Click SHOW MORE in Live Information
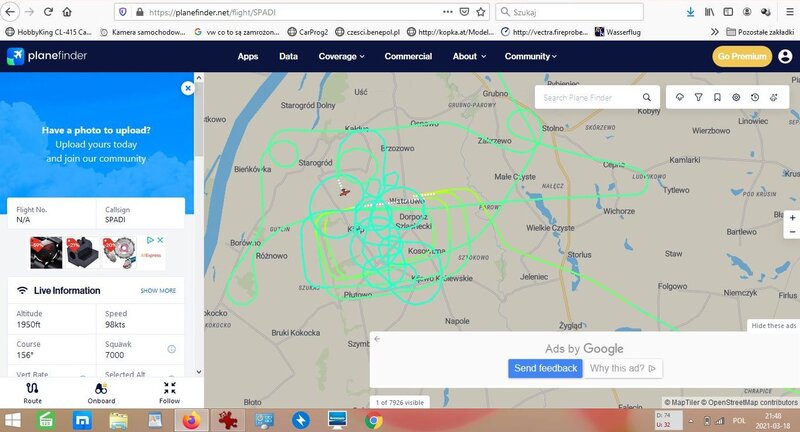 click(x=158, y=291)
